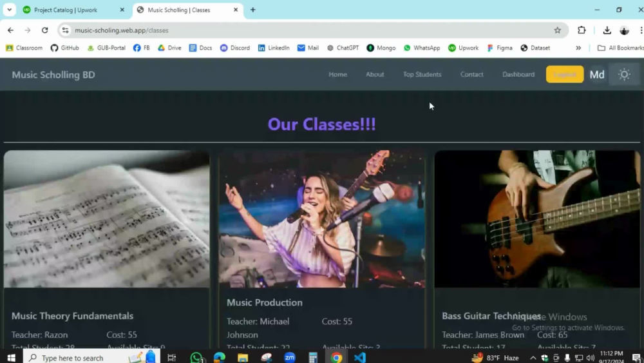This screenshot has height=363, width=644.
Task: Click Teacher: James Brown text
Action: coord(483,335)
